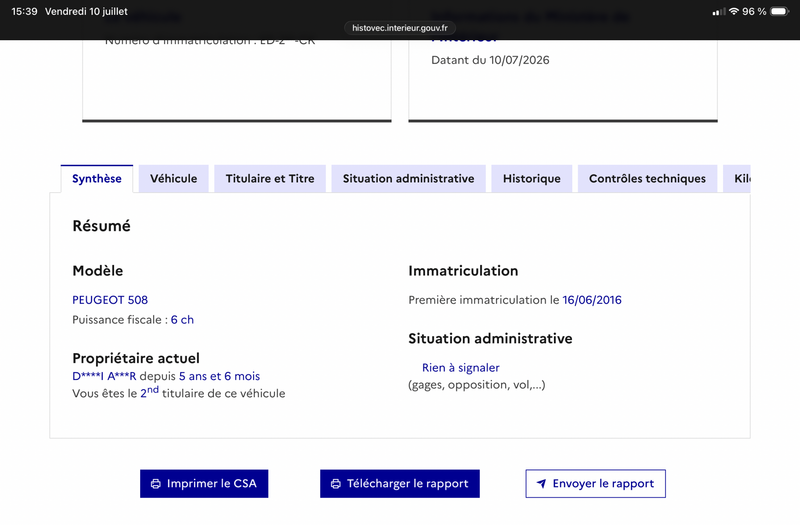Click the Imprimer le CSA button
Viewport: 800px width, 525px height.
click(204, 484)
